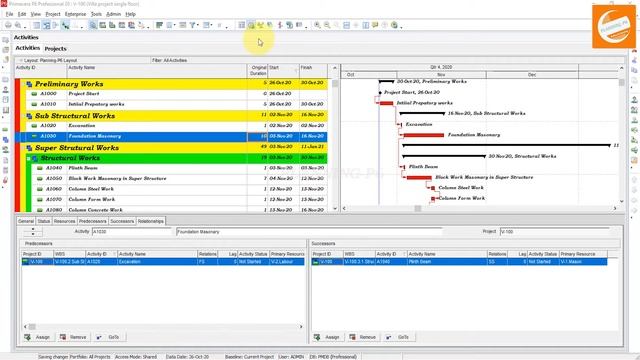Sort by the Activity Name column header
640x360 pixels.
(x=157, y=71)
